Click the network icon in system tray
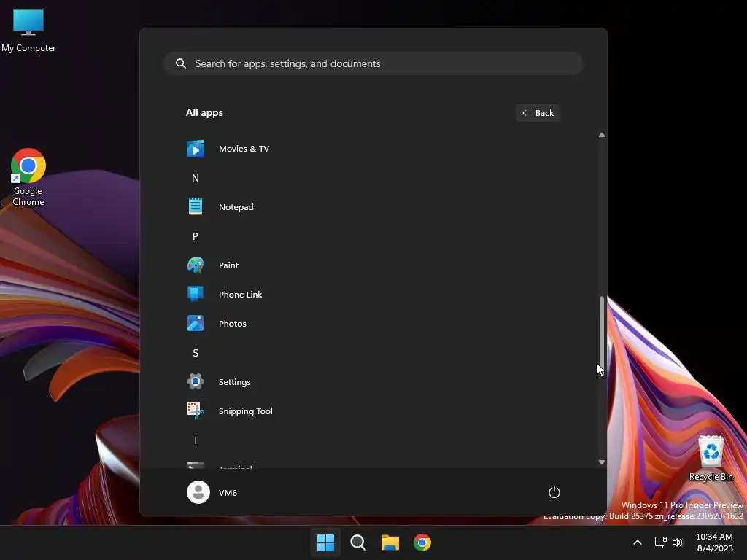Image resolution: width=747 pixels, height=560 pixels. click(660, 542)
